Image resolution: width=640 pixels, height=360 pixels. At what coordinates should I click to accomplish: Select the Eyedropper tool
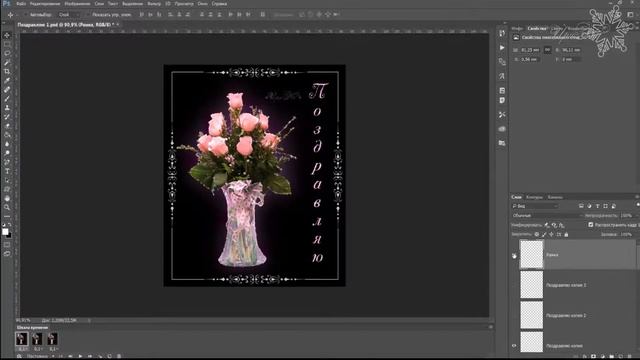coord(7,80)
